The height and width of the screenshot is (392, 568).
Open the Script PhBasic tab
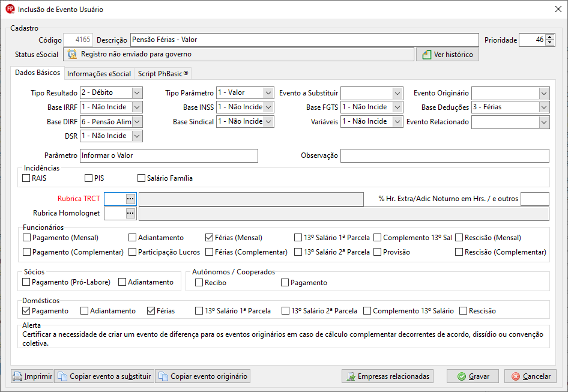pos(163,74)
